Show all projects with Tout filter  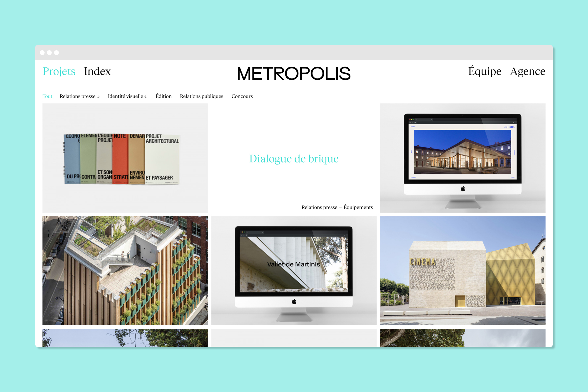[x=47, y=96]
